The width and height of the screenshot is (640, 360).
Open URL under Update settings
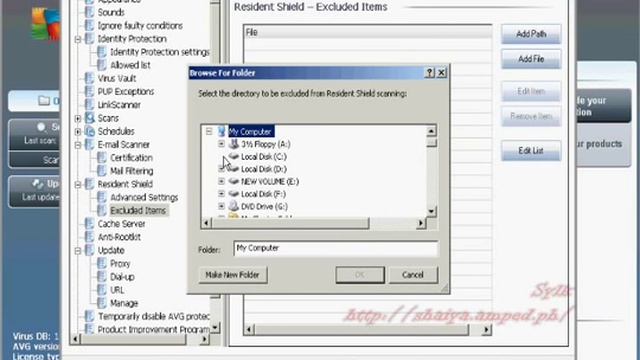[117, 290]
